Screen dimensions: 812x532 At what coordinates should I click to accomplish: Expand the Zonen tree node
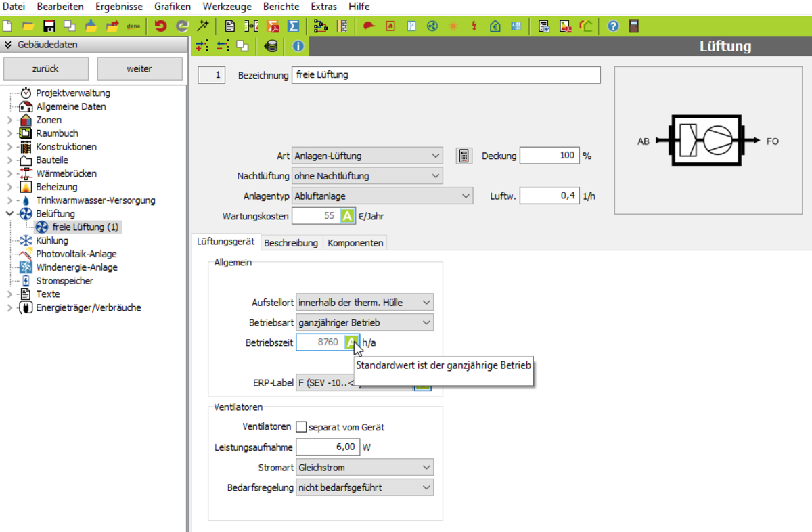pyautogui.click(x=9, y=120)
